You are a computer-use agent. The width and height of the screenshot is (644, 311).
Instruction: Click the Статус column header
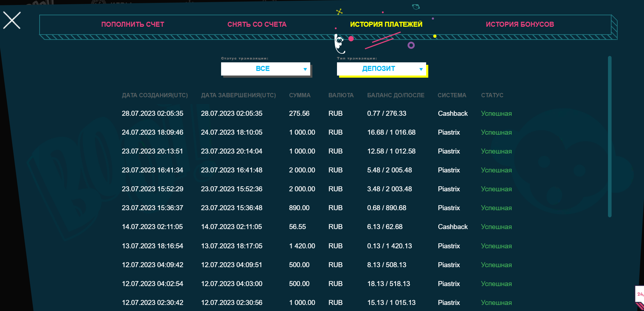click(492, 95)
